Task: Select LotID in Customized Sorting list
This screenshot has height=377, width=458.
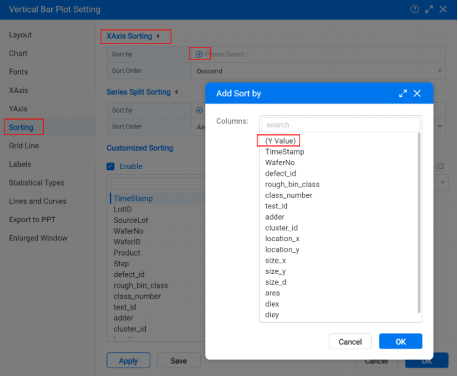Action: tap(123, 209)
